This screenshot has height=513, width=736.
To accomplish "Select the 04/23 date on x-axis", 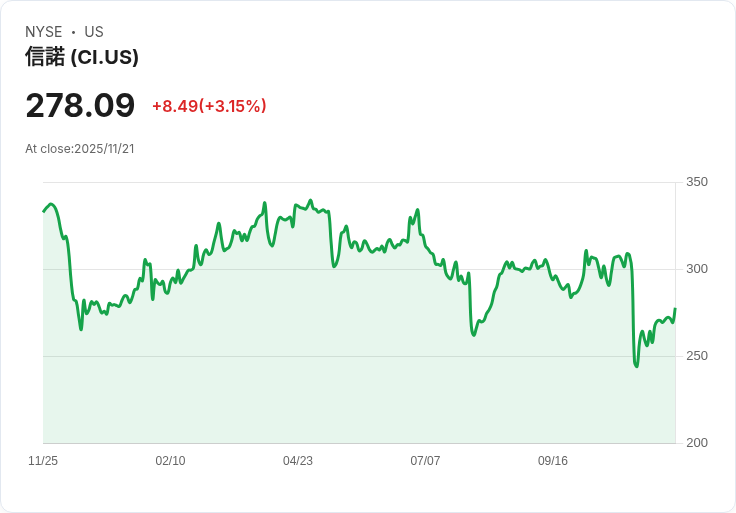I will coord(298,461).
